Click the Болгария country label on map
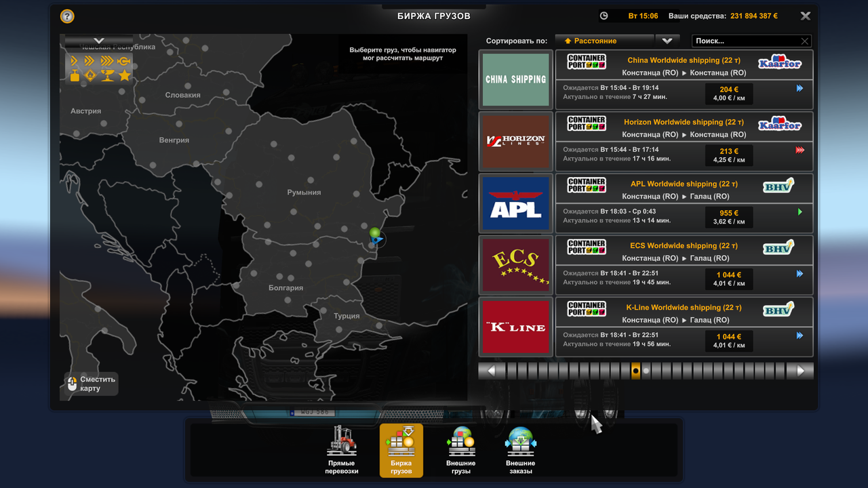The height and width of the screenshot is (488, 868). point(285,288)
